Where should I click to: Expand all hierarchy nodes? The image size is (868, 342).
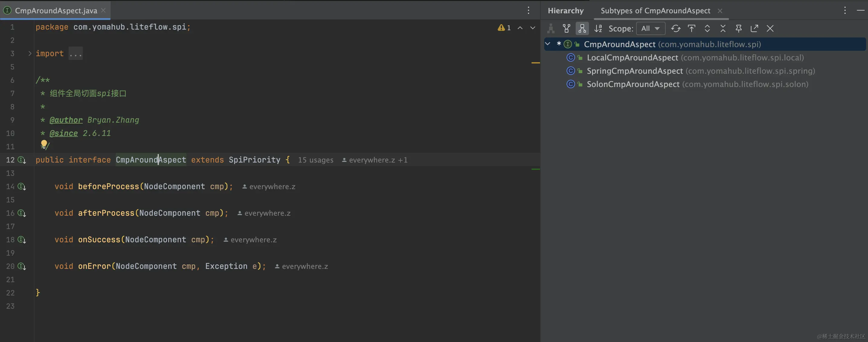click(707, 29)
